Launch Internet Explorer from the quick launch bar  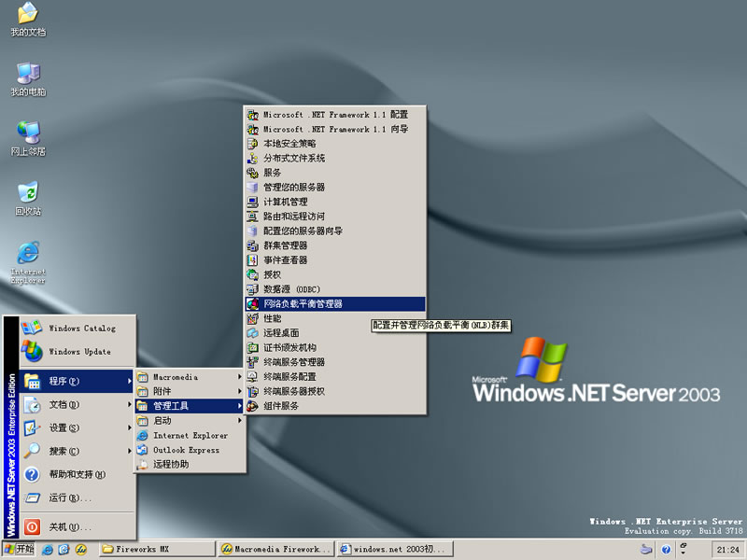(48, 550)
